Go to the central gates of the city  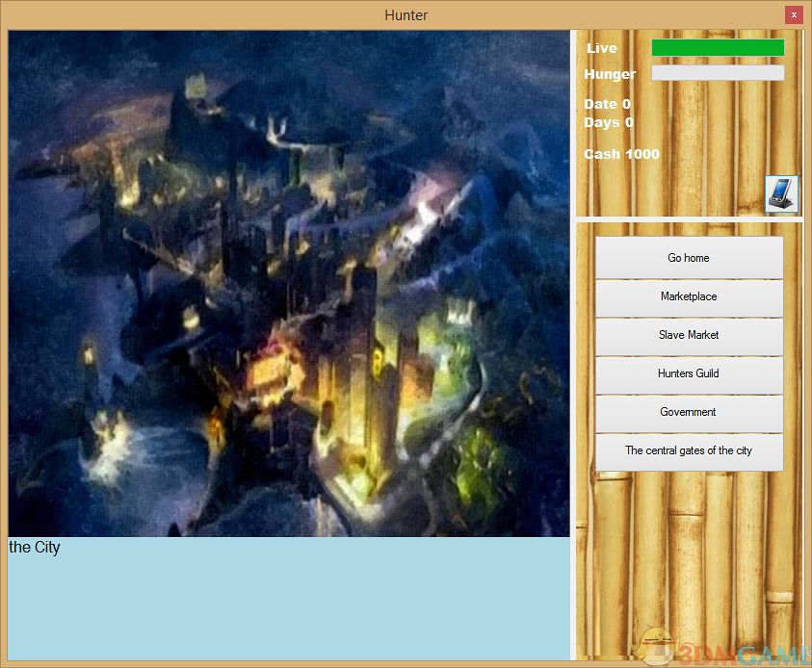689,450
